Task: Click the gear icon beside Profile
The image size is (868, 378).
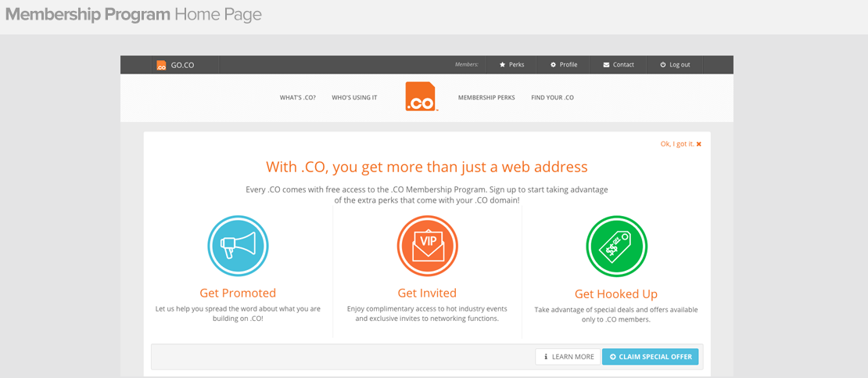Action: coord(553,65)
